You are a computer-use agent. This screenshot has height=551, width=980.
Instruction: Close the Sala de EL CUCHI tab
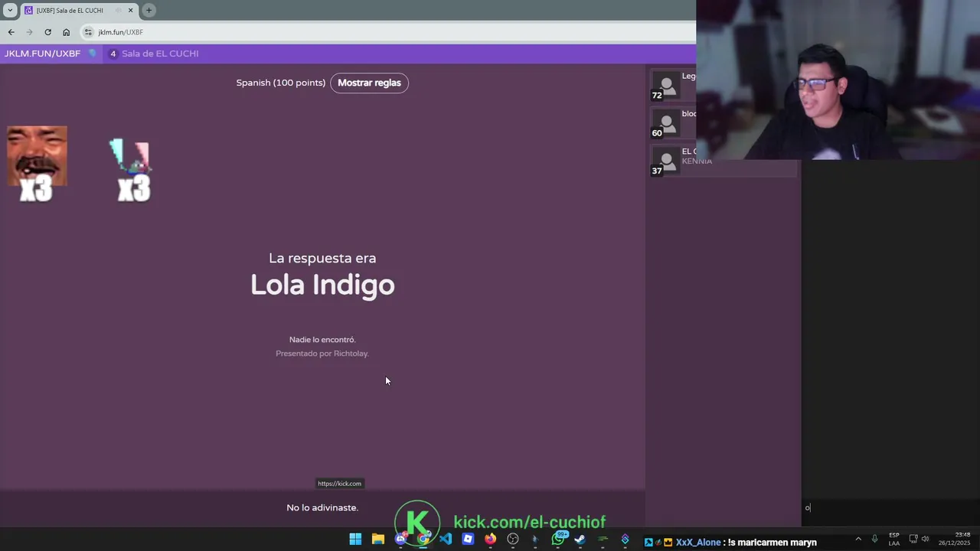click(x=130, y=10)
